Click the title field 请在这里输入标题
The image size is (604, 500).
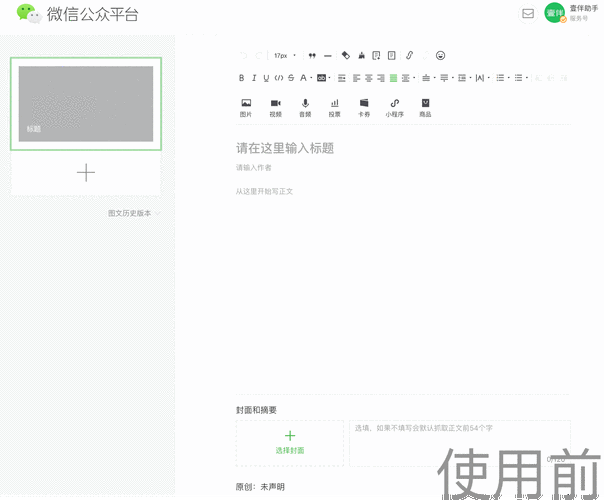[285, 148]
